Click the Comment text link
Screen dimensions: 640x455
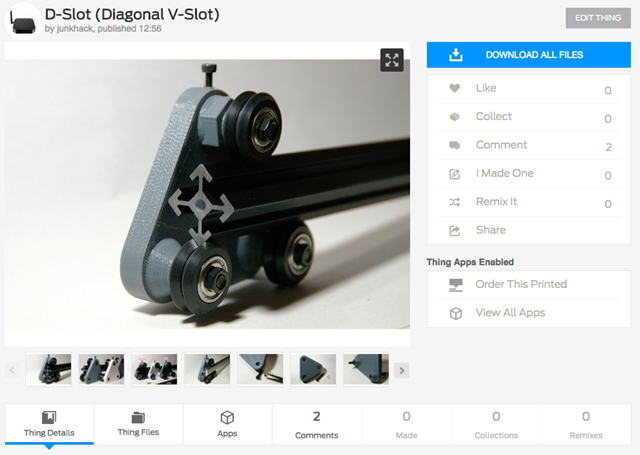[x=501, y=145]
